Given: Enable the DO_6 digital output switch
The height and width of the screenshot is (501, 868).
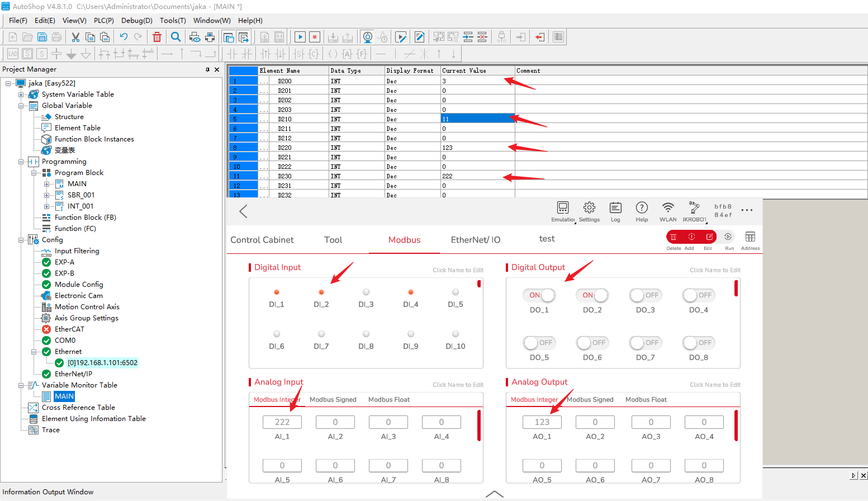Looking at the screenshot, I should pyautogui.click(x=592, y=343).
